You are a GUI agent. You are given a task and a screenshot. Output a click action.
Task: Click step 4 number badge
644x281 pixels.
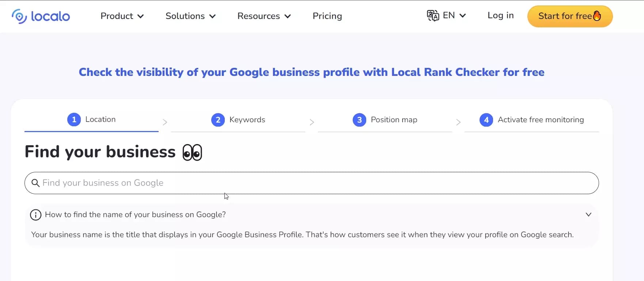486,120
